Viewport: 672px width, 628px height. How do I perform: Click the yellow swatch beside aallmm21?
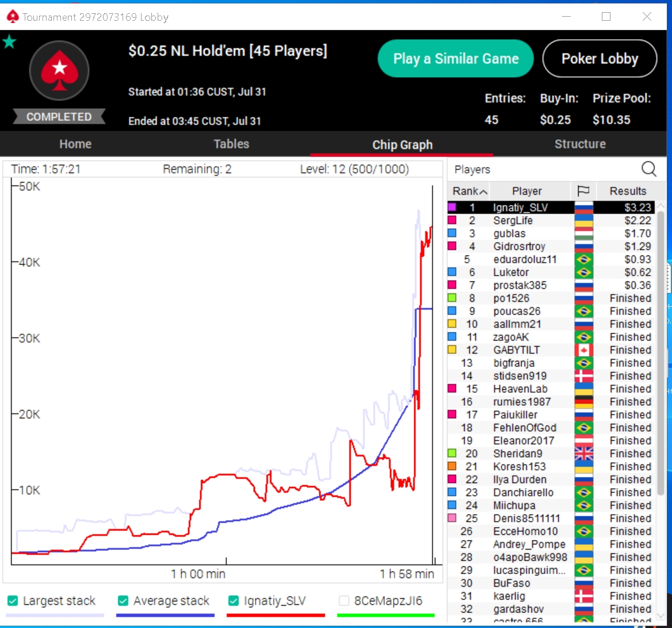coord(452,323)
